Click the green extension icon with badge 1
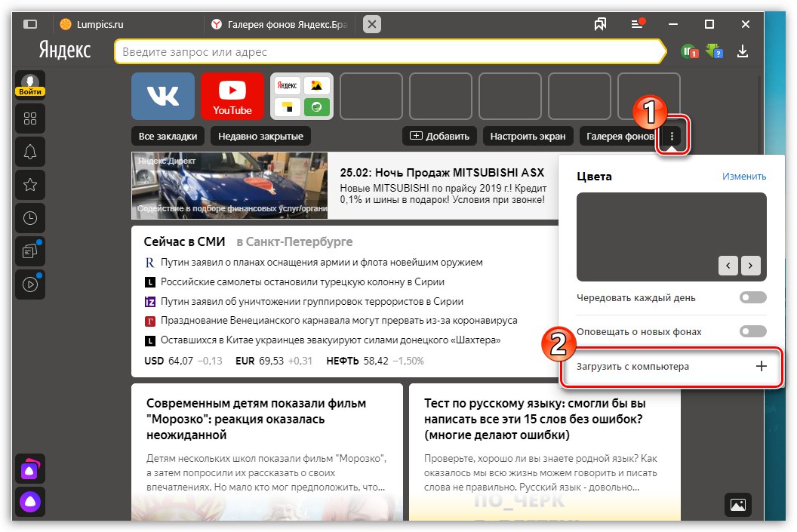797x532 pixels. click(690, 51)
